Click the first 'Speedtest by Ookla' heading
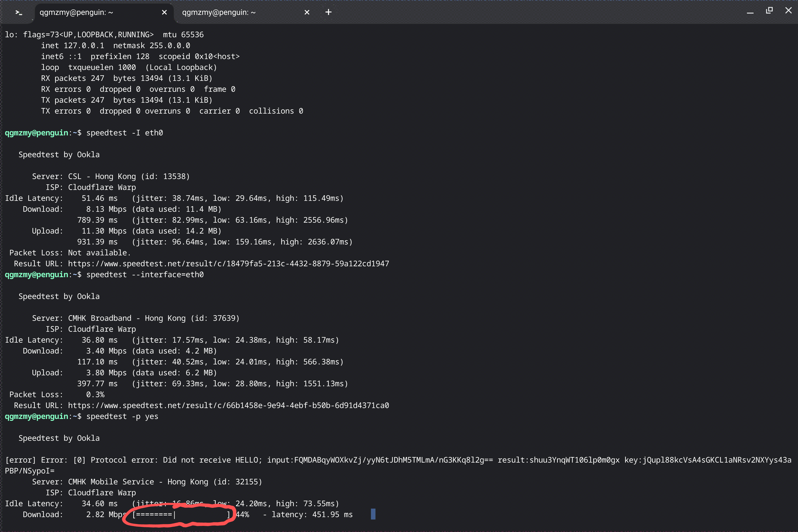Screen dimensions: 798x532 (59, 155)
